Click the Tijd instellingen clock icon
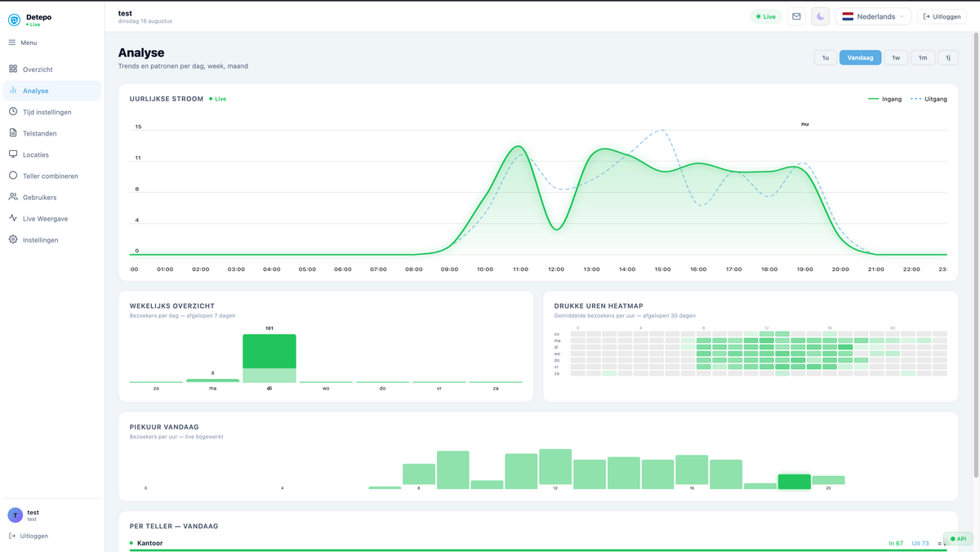This screenshot has height=552, width=980. click(13, 112)
